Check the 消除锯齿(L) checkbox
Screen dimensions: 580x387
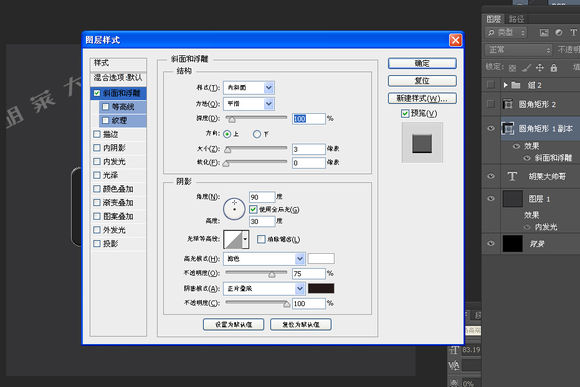261,239
